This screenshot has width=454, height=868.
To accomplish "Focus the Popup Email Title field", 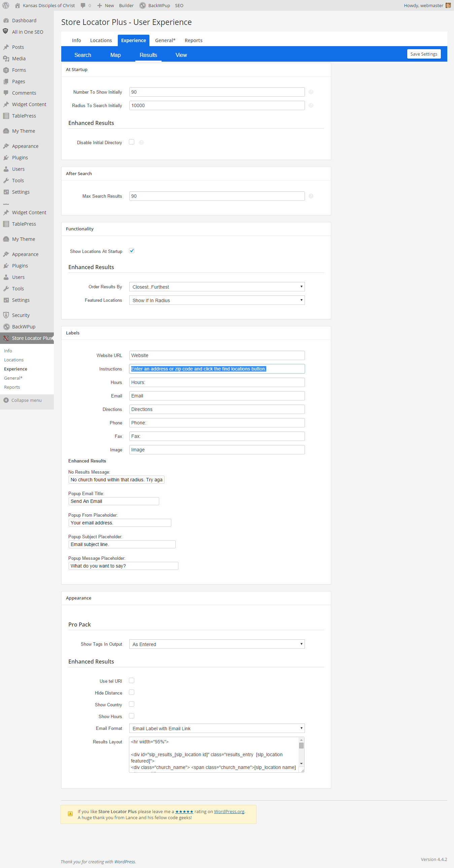I will coord(114,502).
